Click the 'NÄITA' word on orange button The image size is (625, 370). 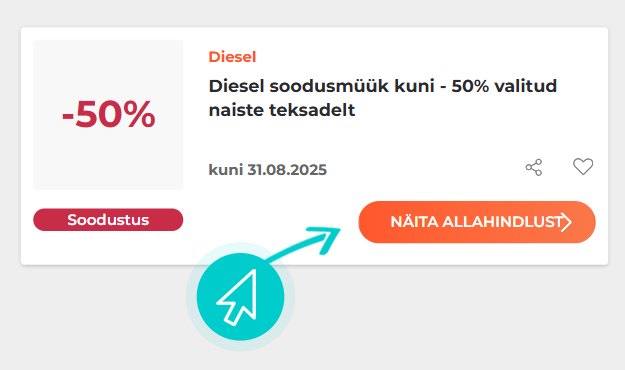coord(414,222)
